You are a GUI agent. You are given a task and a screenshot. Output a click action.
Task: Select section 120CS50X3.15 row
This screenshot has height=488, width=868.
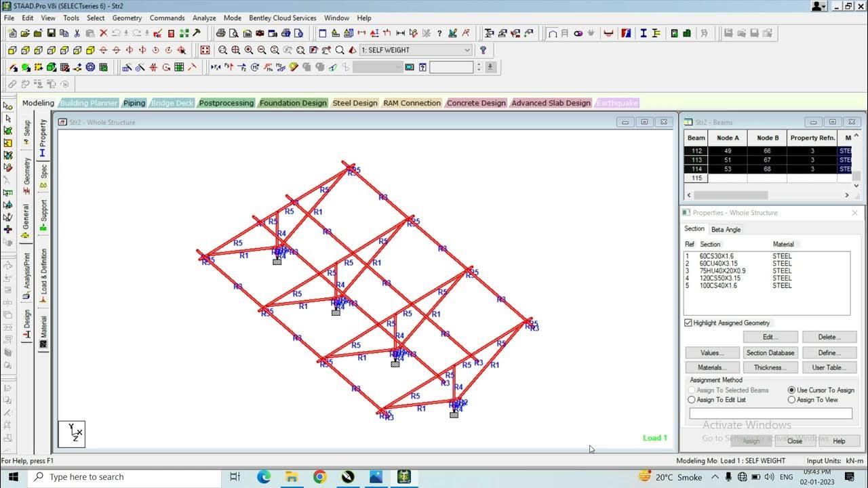coord(767,278)
